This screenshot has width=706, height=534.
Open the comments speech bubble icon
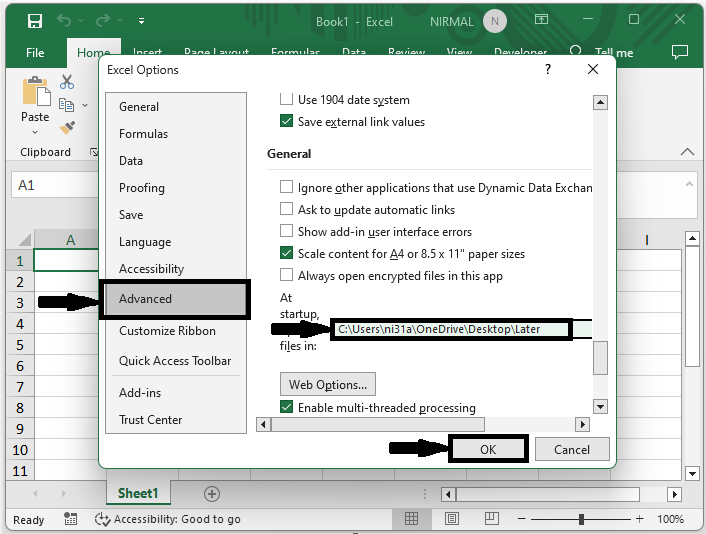tap(679, 52)
